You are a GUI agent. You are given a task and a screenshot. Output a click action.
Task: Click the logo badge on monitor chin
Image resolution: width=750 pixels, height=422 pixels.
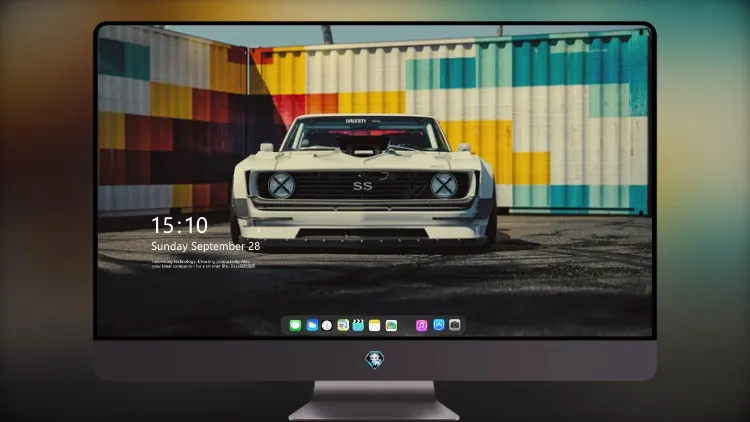[375, 360]
